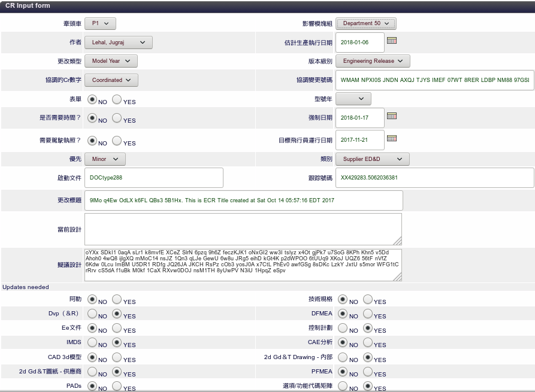
Task: Select YES for 技術規格
Action: coord(368,299)
